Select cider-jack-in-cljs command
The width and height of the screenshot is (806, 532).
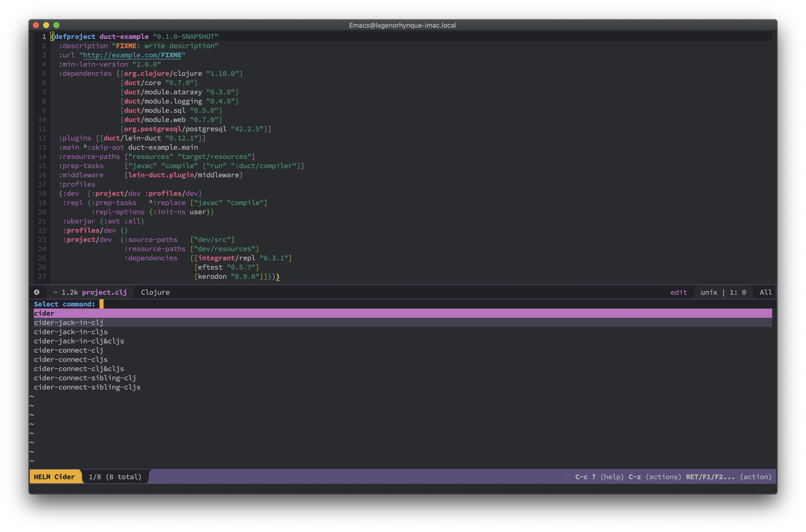pyautogui.click(x=70, y=332)
